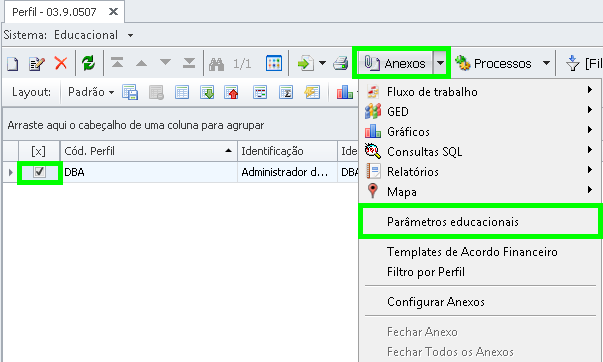Open the GED menu item
Image resolution: width=603 pixels, height=362 pixels.
[x=480, y=112]
